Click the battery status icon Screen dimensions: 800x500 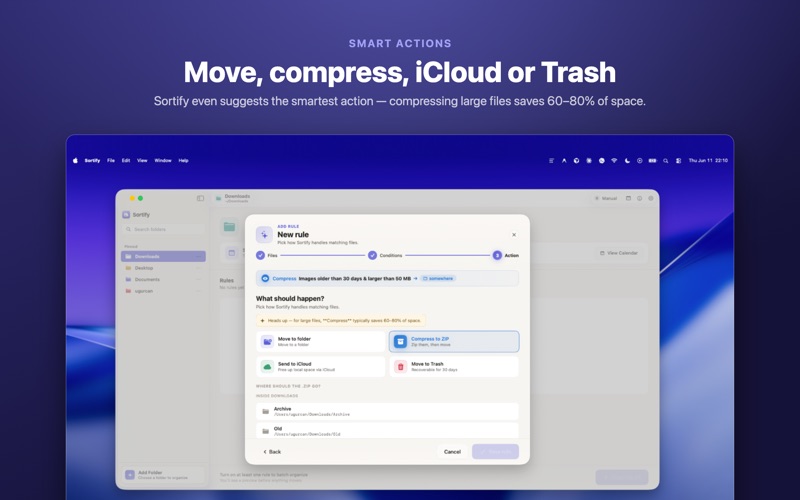tap(653, 160)
